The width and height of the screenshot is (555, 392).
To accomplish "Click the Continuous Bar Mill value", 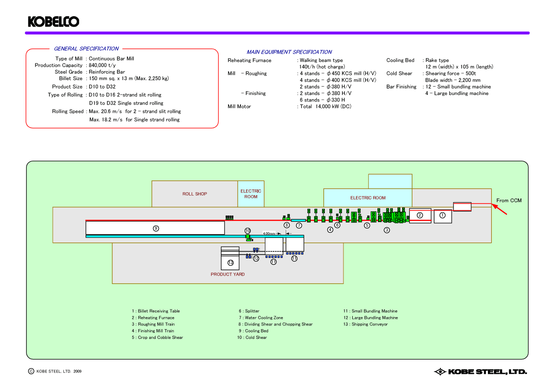I will coord(111,59).
